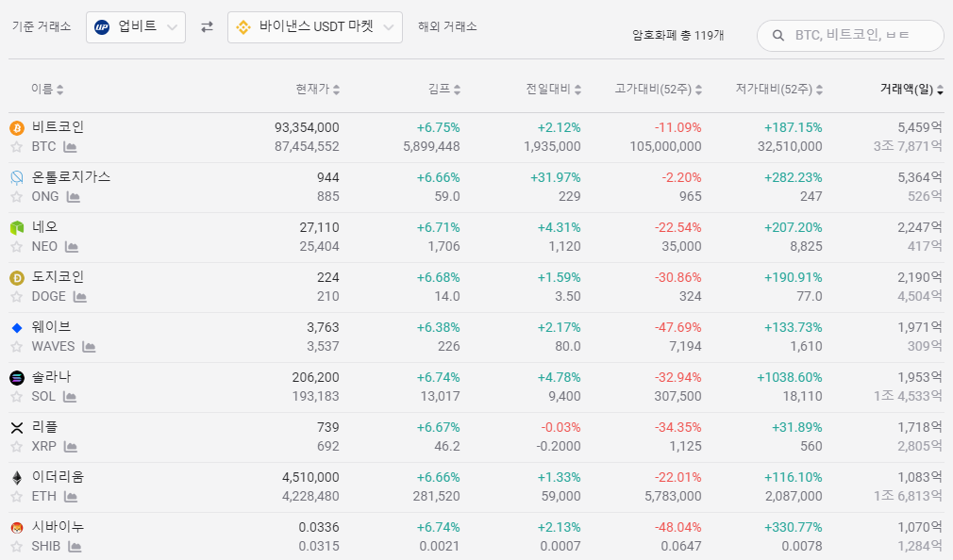The width and height of the screenshot is (953, 560).
Task: Open the WAVES chart icon
Action: pyautogui.click(x=89, y=347)
